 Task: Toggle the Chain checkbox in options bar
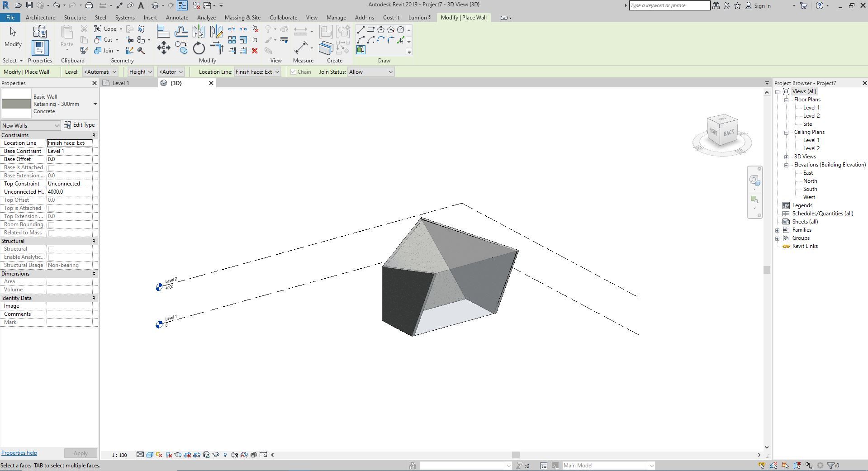click(x=294, y=72)
